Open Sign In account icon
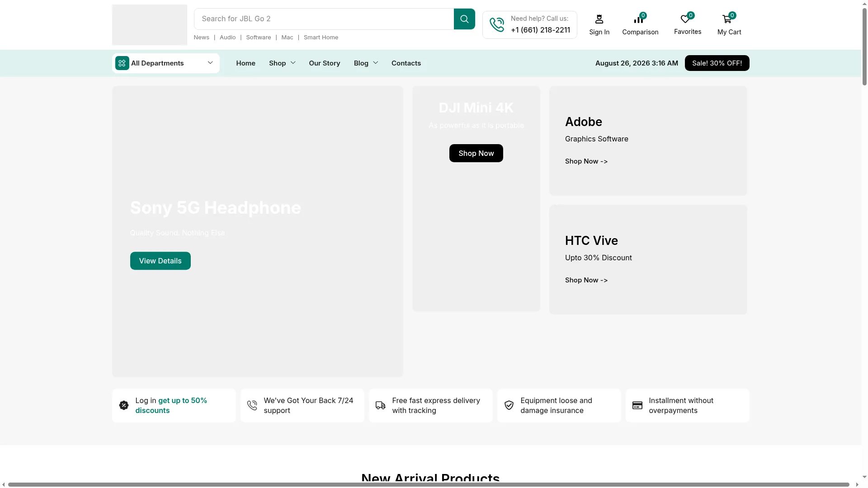This screenshot has height=488, width=868. (599, 19)
